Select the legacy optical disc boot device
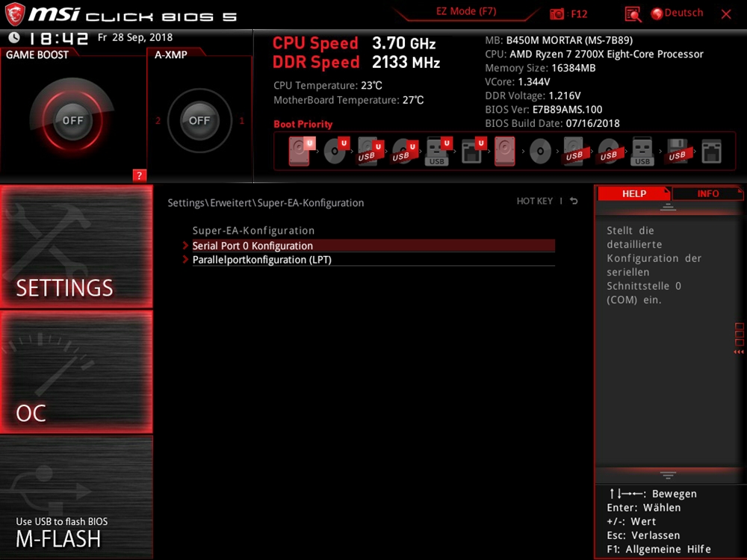This screenshot has width=747, height=560. click(540, 152)
